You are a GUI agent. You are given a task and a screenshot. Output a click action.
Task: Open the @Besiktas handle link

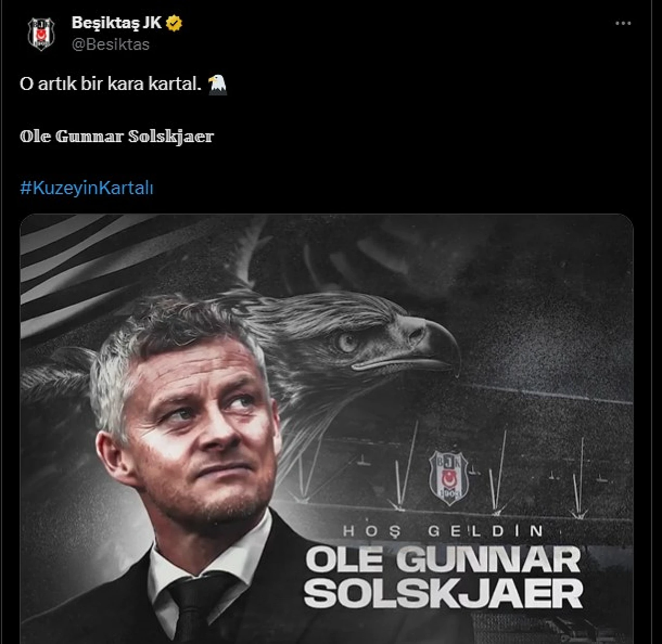click(x=111, y=44)
